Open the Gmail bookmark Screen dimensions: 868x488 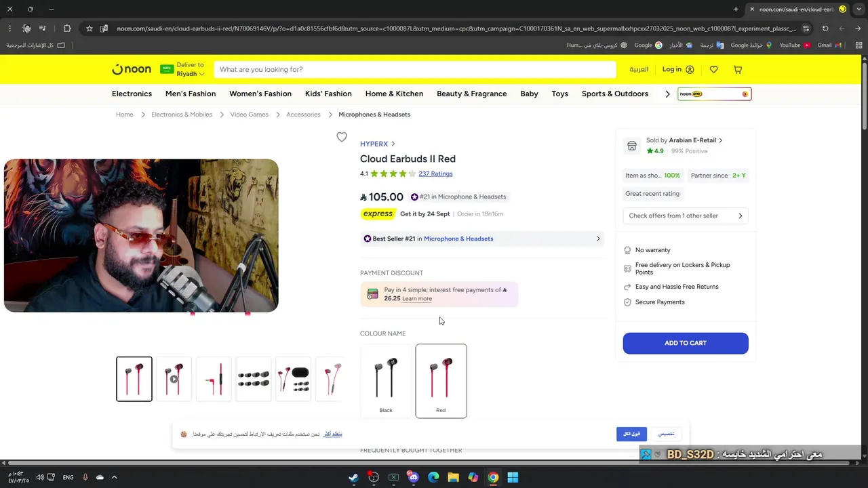point(829,45)
